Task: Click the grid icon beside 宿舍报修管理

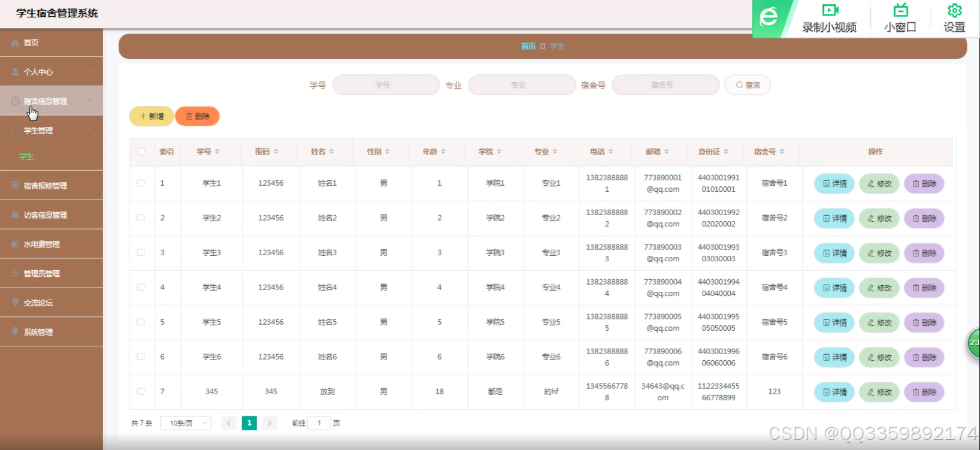Action: [x=16, y=185]
